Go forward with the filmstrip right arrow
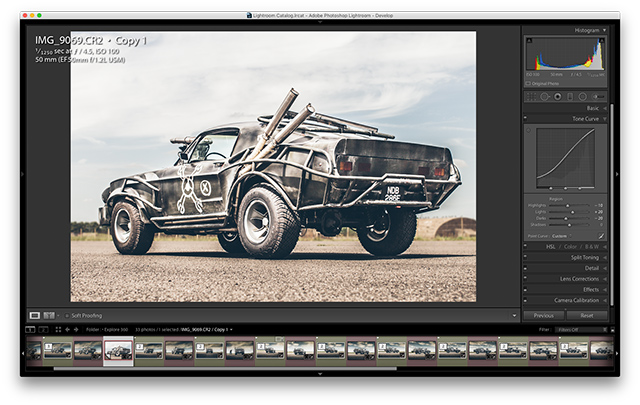The height and width of the screenshot is (405, 640). [x=77, y=329]
